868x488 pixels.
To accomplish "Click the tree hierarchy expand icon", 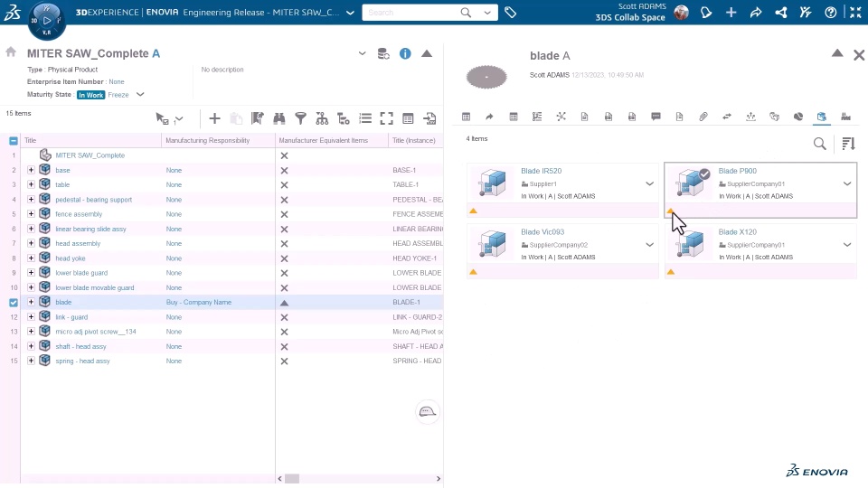I will click(322, 118).
